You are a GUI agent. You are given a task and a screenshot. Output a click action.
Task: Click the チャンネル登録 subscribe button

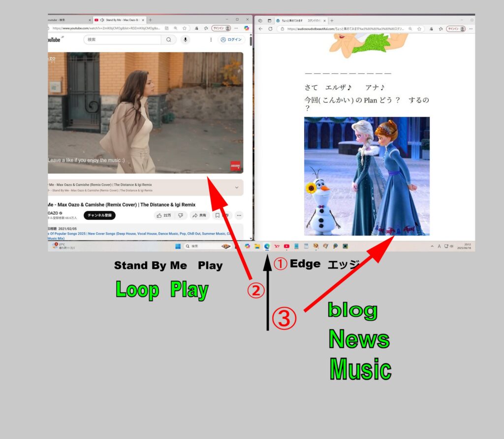coord(99,215)
